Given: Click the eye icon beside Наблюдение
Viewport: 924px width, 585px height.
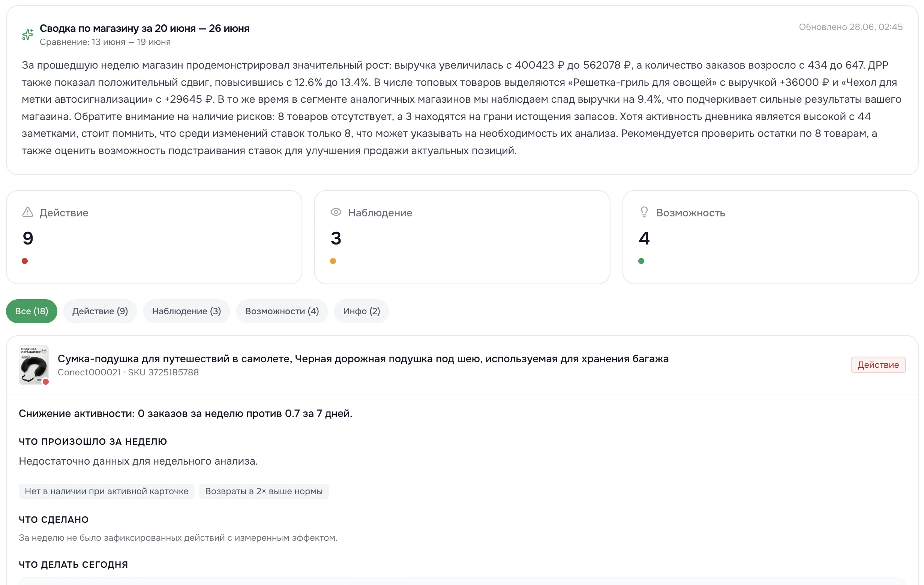Looking at the screenshot, I should [336, 212].
